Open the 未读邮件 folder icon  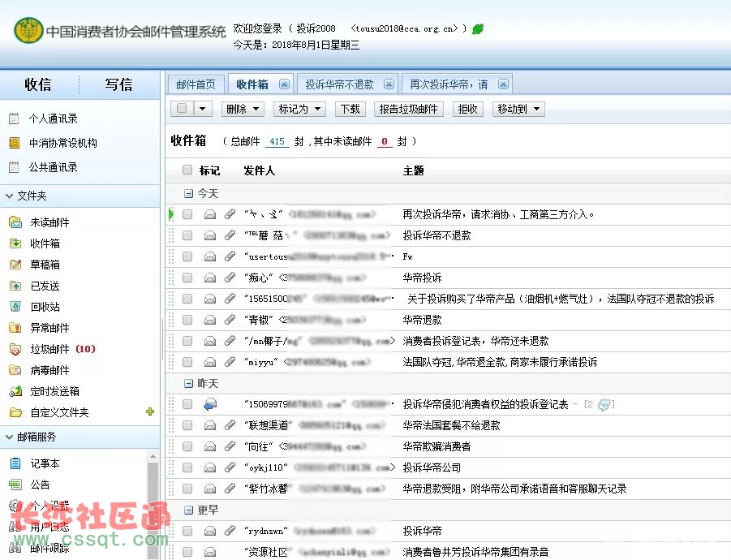[15, 222]
